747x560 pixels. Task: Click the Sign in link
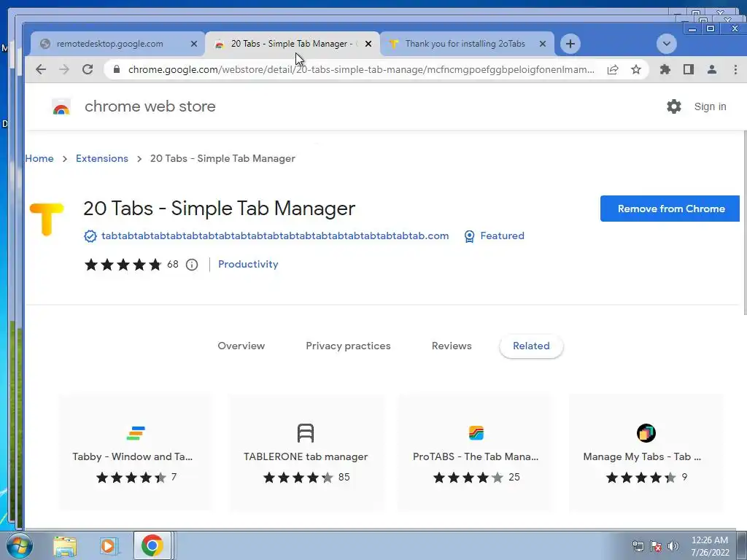point(710,106)
